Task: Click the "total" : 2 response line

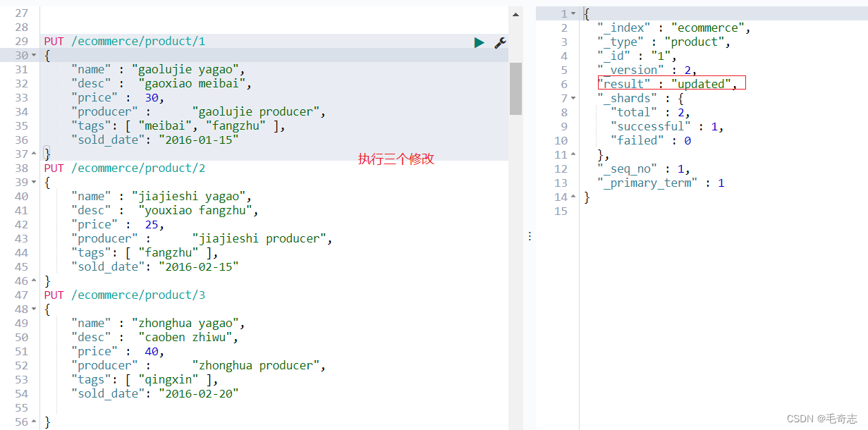Action: tap(650, 113)
